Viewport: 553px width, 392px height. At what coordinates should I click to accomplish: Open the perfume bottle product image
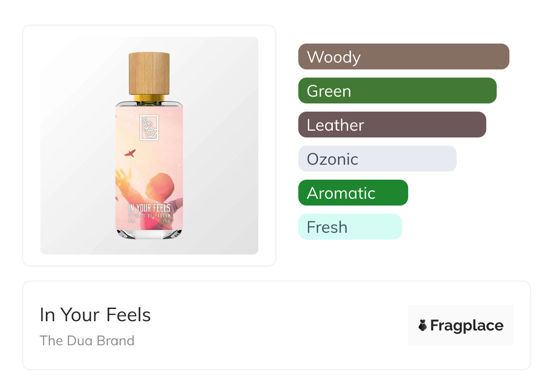click(149, 145)
